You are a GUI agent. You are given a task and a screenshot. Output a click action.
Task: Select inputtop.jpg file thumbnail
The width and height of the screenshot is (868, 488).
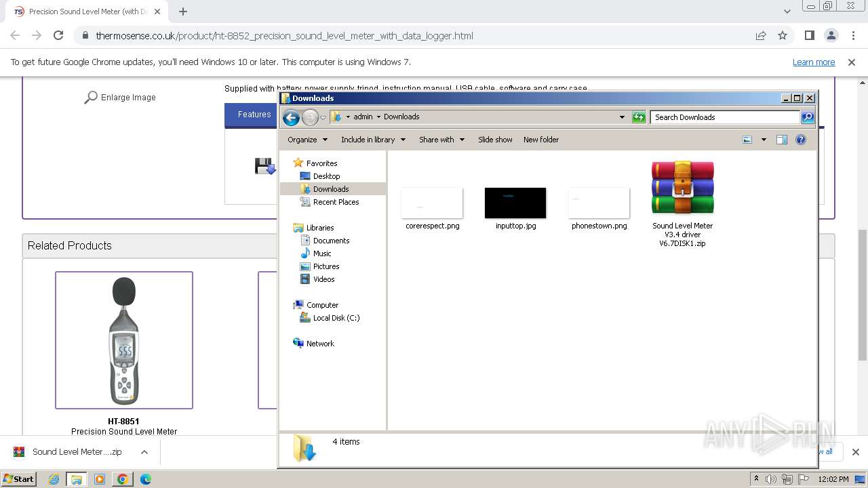coord(515,203)
